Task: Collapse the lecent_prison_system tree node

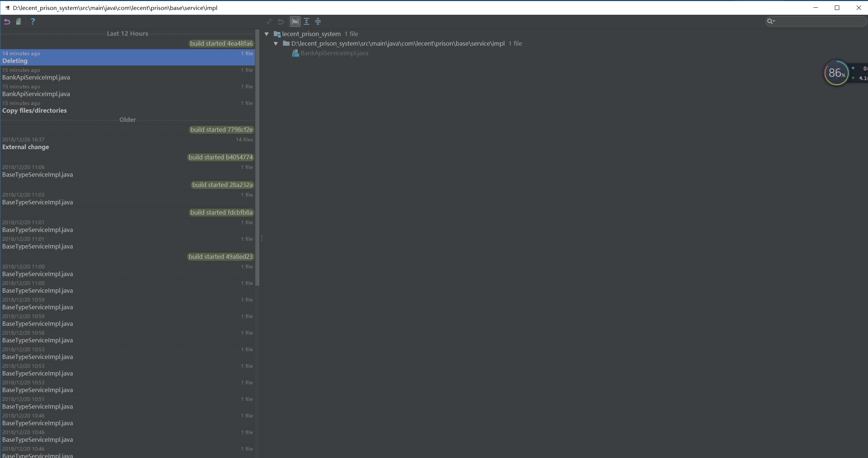Action: click(267, 34)
